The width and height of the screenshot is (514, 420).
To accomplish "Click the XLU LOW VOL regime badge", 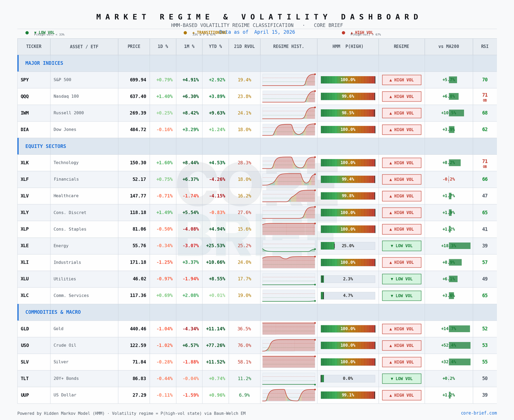I will tap(401, 279).
